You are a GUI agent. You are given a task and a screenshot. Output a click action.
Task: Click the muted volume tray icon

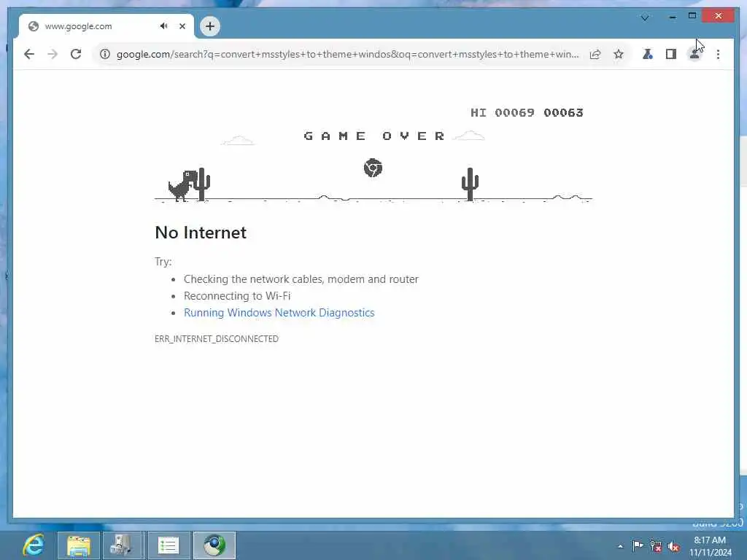click(x=673, y=547)
